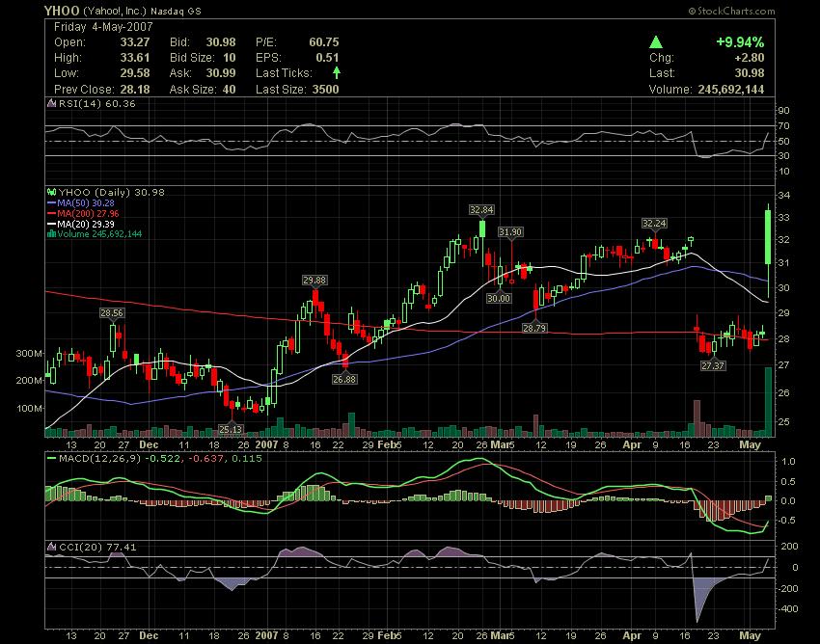Click the candlestick icon beside YHOO (Daily)

click(51, 192)
